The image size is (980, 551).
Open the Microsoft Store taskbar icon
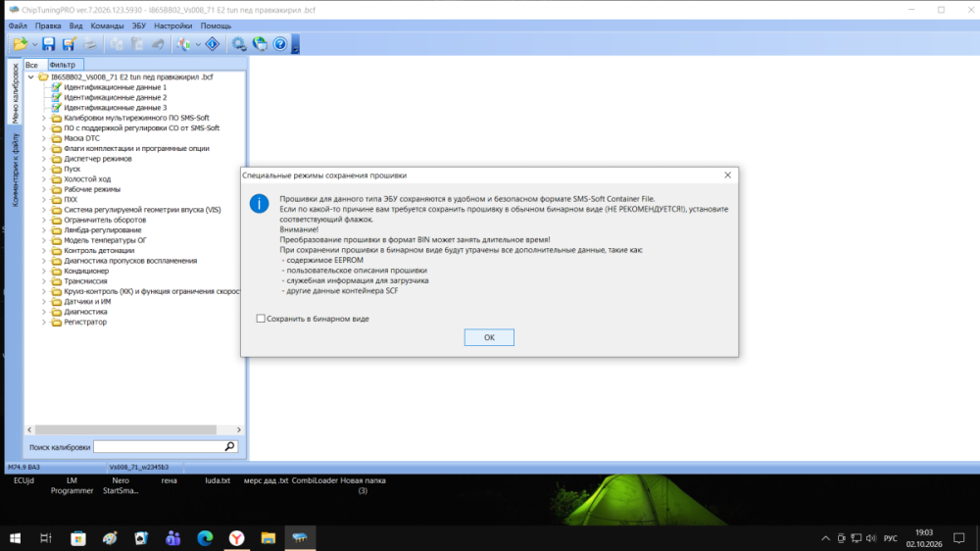tap(78, 538)
